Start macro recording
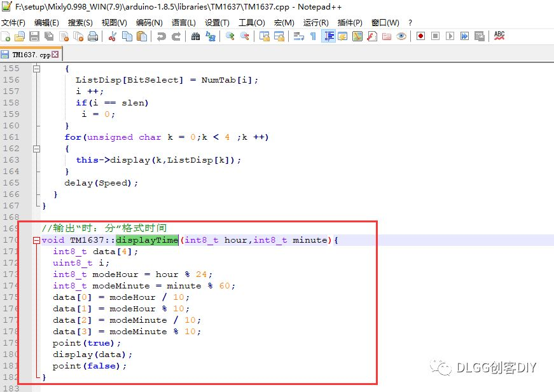 pos(420,36)
